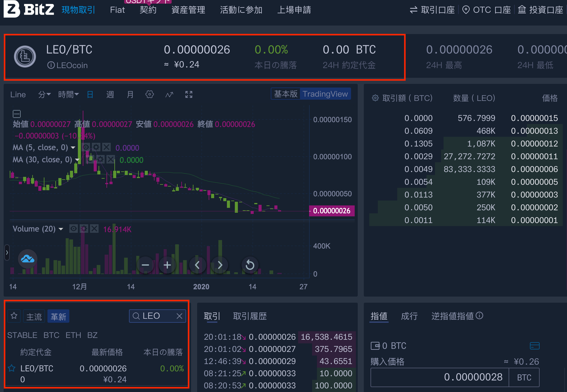Select 指値 limit order tab
This screenshot has height=392, width=567.
379,316
